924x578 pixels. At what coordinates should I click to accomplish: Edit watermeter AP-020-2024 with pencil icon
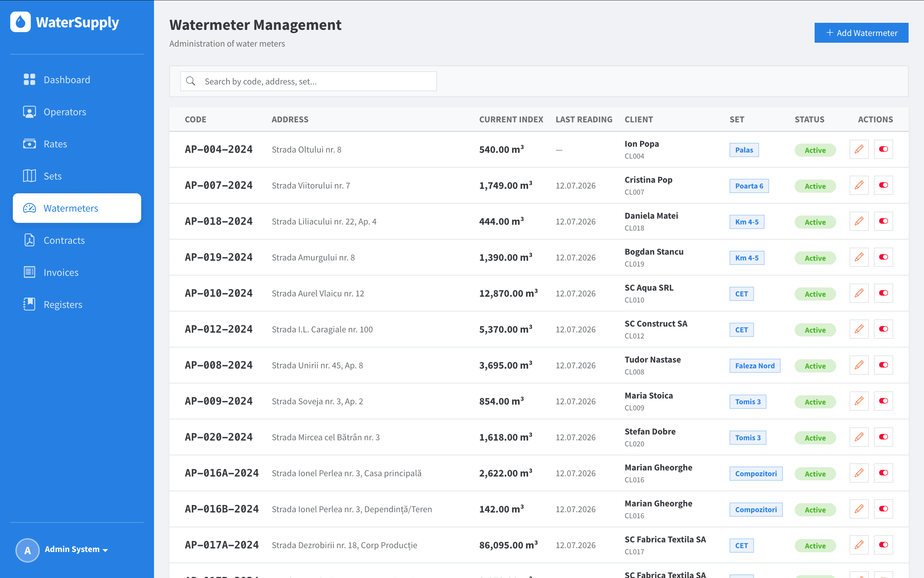859,437
